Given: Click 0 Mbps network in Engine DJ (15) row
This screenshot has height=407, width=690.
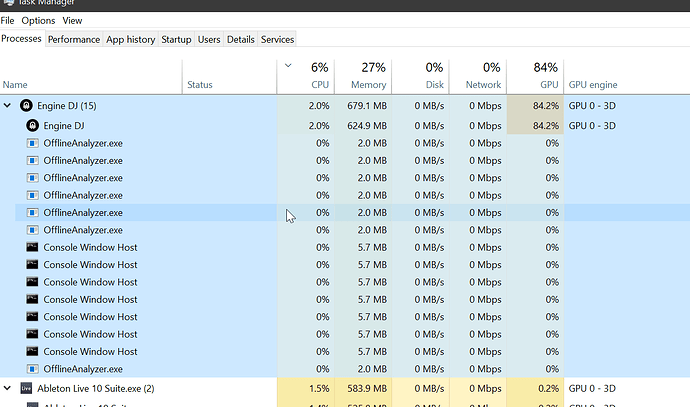Looking at the screenshot, I should pos(485,106).
